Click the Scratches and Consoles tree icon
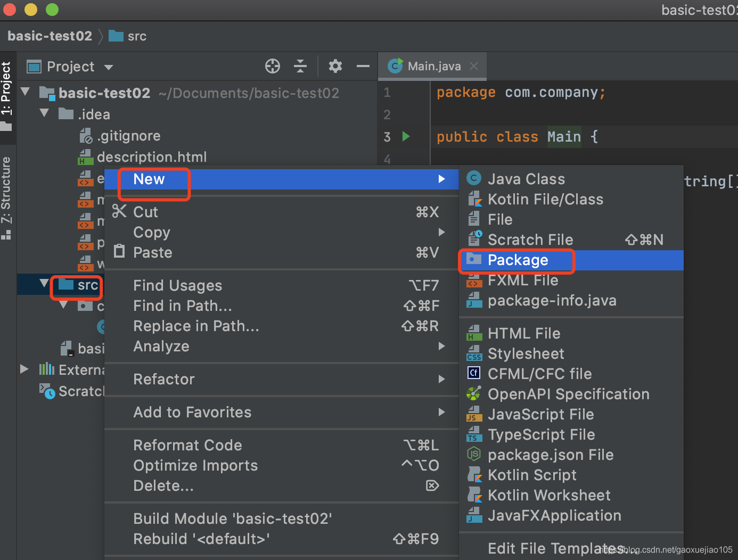Image resolution: width=738 pixels, height=560 pixels. [47, 391]
